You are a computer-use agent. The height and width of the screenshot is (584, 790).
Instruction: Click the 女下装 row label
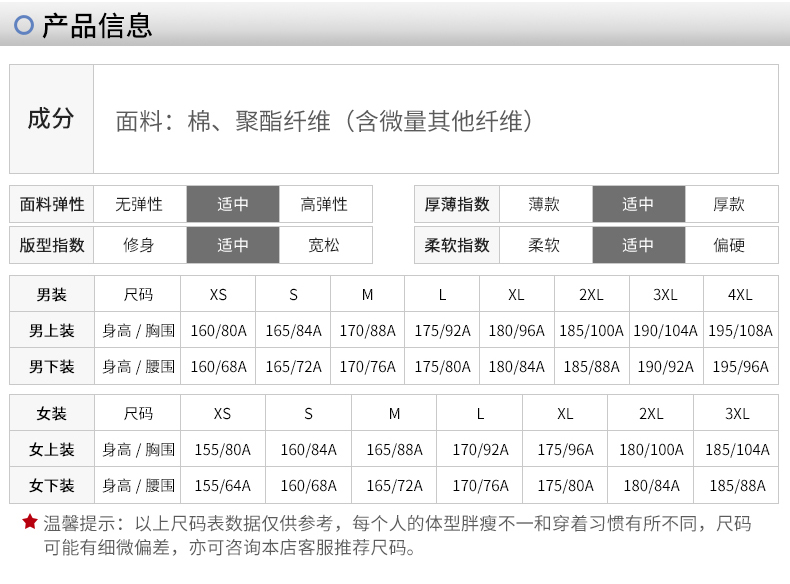pos(51,485)
